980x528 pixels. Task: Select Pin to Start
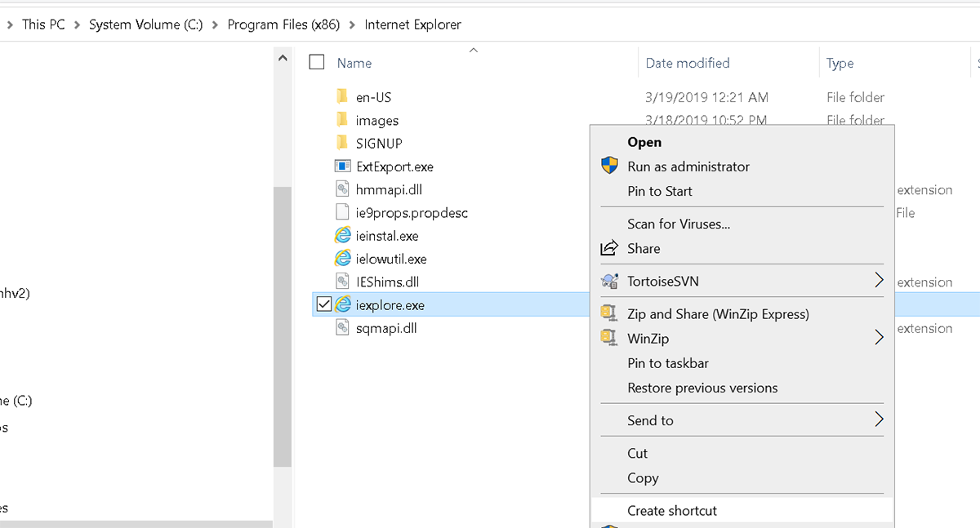pyautogui.click(x=660, y=191)
